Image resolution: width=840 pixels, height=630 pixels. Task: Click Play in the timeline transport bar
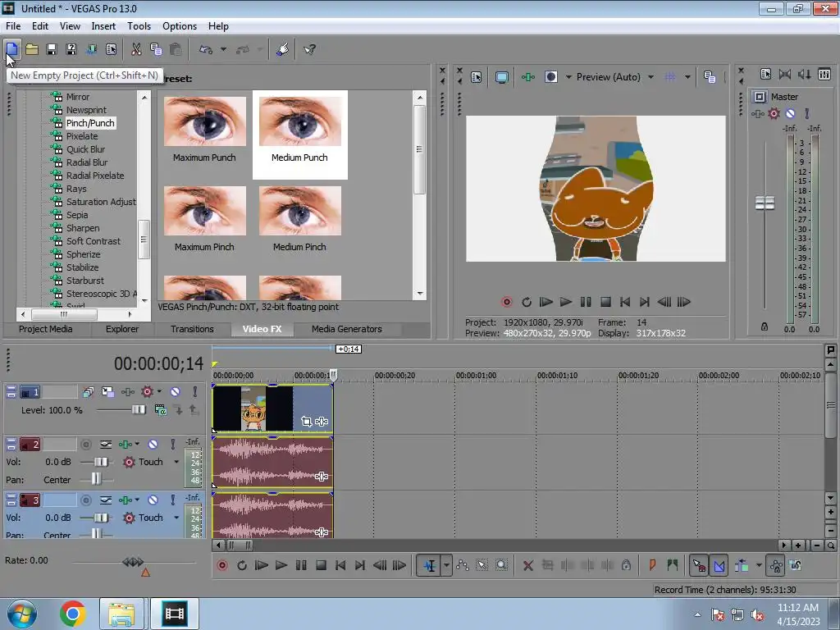pyautogui.click(x=281, y=565)
